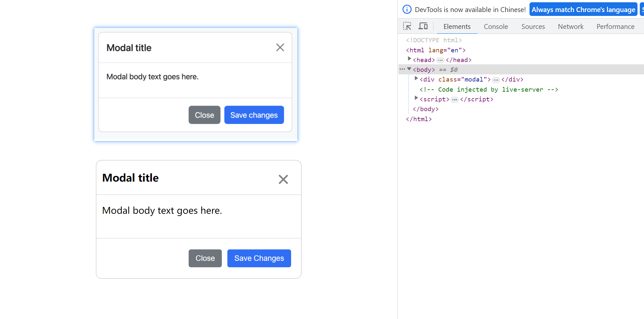The width and height of the screenshot is (644, 319).
Task: Open the Network tab
Action: [570, 27]
